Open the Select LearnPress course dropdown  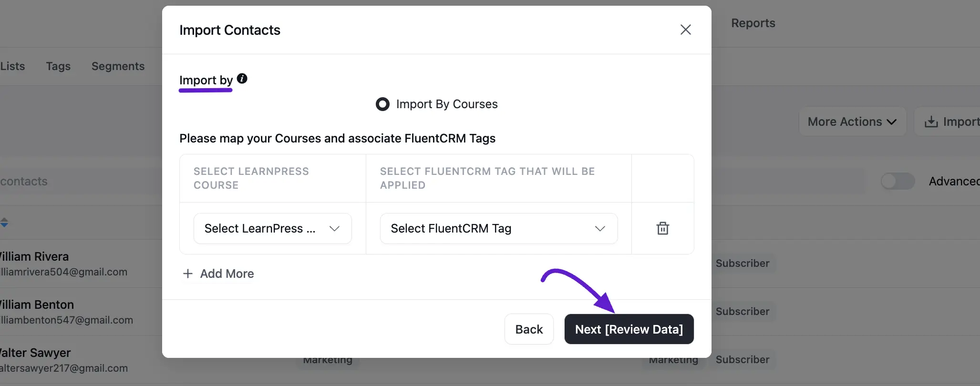pyautogui.click(x=272, y=228)
